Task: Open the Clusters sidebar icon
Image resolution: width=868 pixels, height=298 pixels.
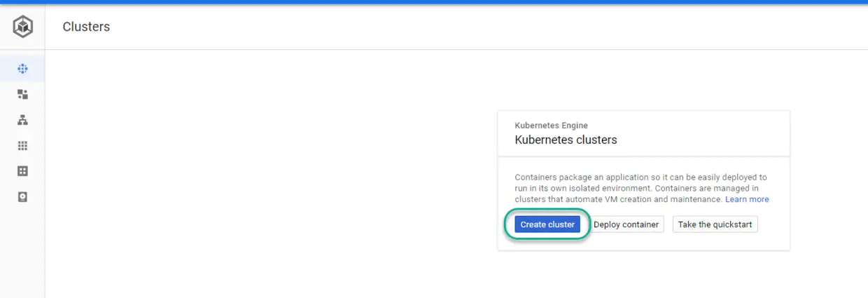Action: (x=22, y=69)
